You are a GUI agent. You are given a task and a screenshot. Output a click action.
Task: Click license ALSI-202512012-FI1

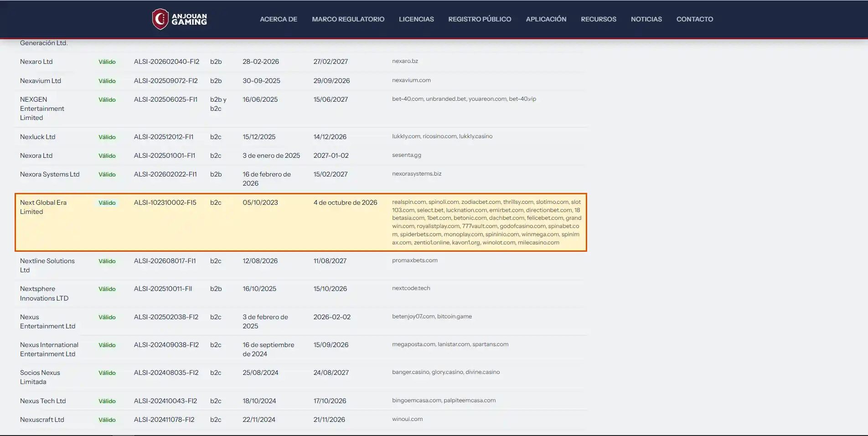coord(164,137)
